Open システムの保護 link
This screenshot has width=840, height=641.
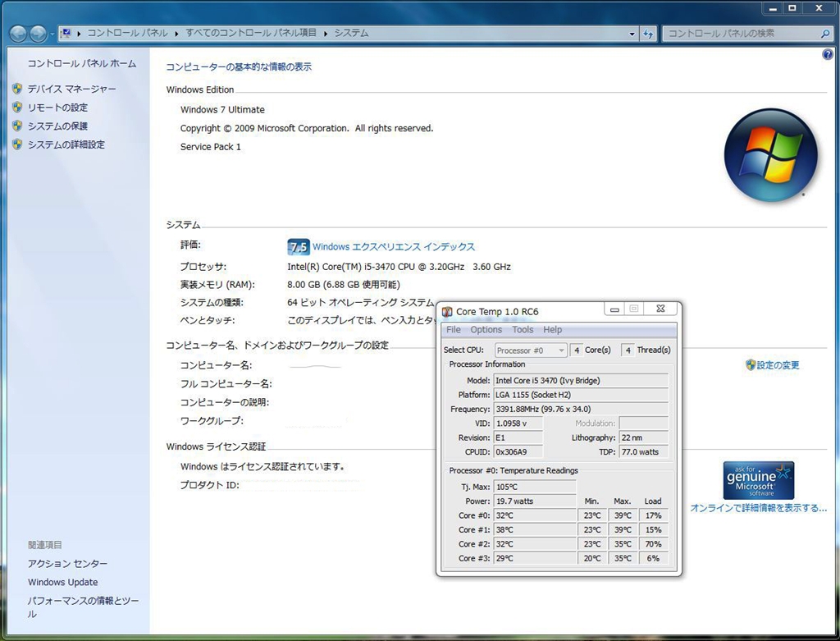click(x=58, y=126)
